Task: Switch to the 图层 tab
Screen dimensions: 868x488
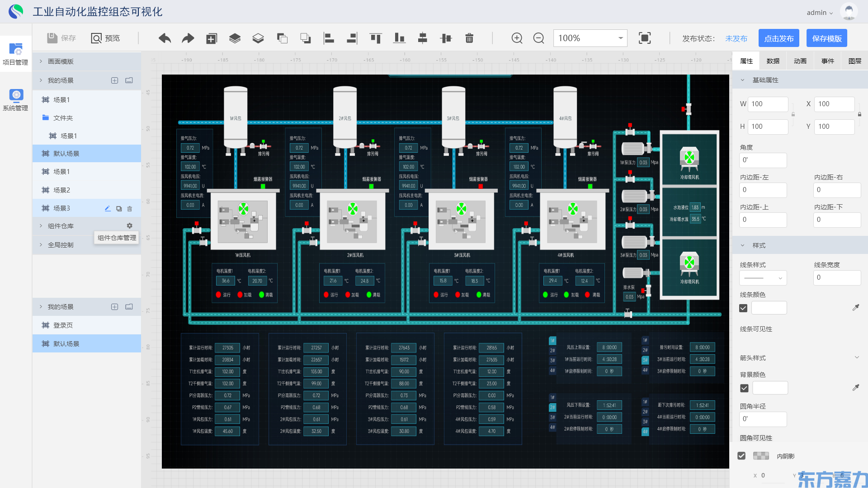Action: 854,61
